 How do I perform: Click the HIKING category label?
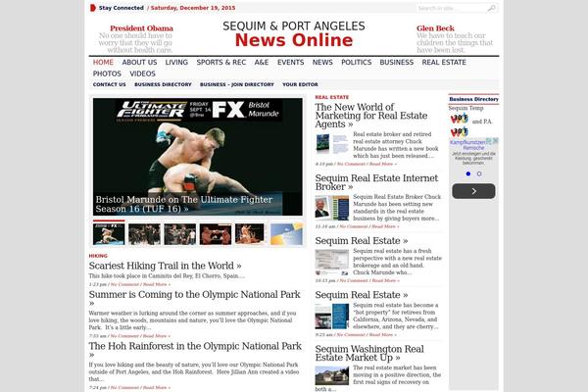coord(98,256)
